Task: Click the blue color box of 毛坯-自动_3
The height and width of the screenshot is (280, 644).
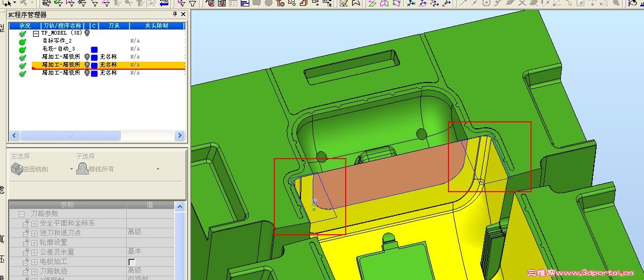Action: click(94, 49)
